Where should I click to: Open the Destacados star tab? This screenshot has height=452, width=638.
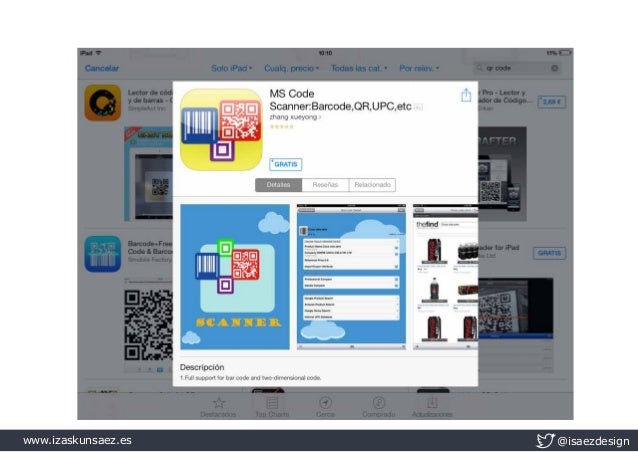click(218, 407)
